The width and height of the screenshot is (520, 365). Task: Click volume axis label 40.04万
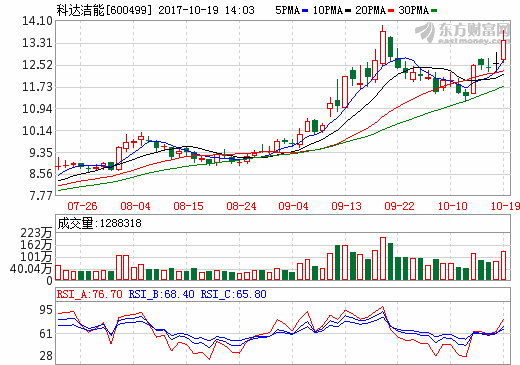click(x=31, y=269)
